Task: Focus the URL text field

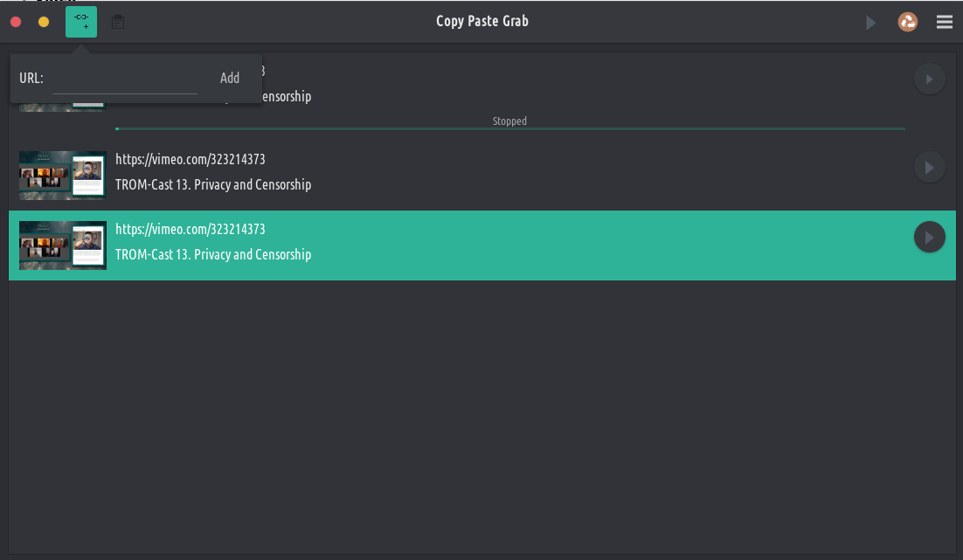Action: tap(124, 79)
